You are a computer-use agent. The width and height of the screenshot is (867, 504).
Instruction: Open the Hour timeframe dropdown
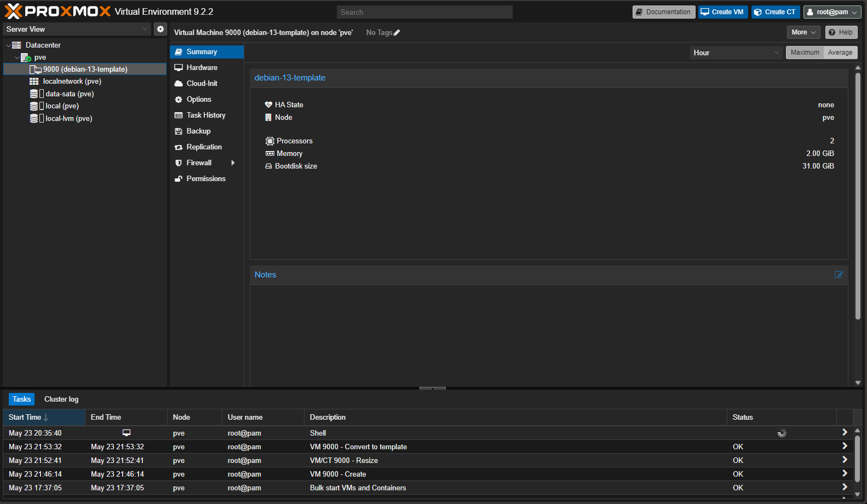[x=737, y=53]
